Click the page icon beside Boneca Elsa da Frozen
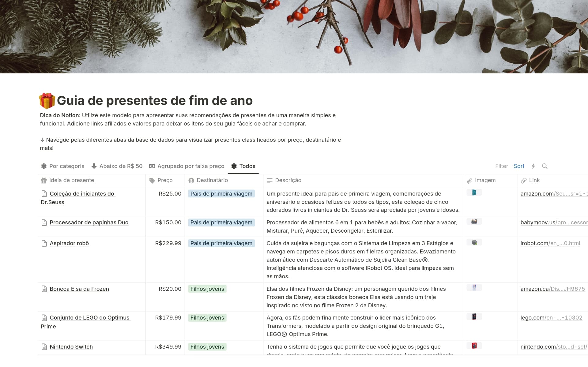Viewport: 588px width, 367px height. (44, 289)
